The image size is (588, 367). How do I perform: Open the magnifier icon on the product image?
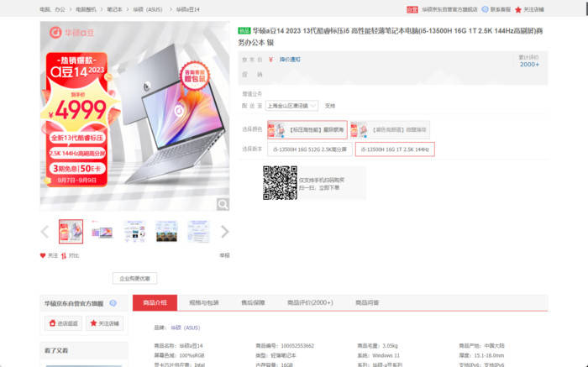[x=223, y=204]
